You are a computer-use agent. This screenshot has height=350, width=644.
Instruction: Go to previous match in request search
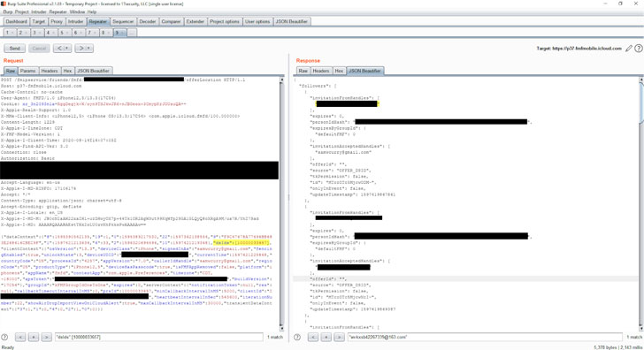(20, 337)
